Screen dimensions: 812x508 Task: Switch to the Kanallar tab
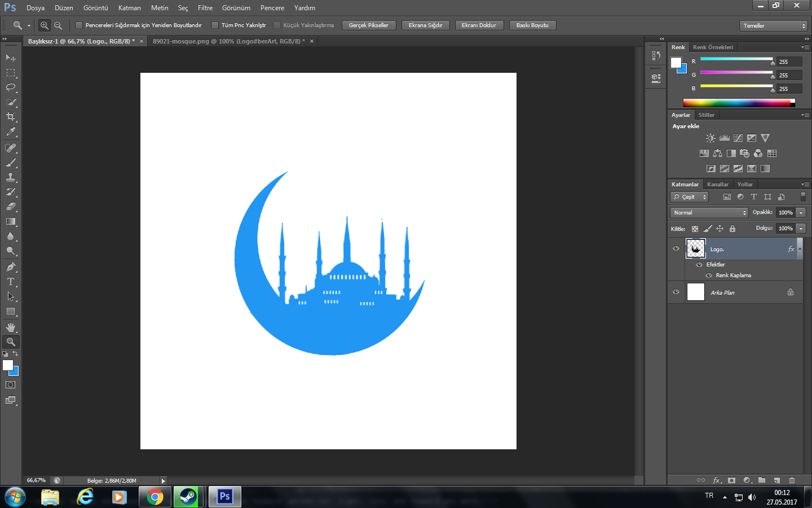pos(718,185)
